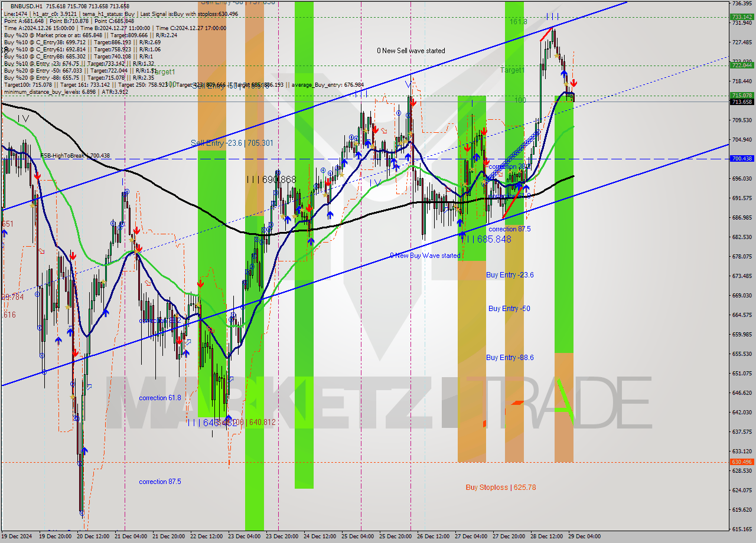Click the '0 New Sell wave started' annotation
Image resolution: width=756 pixels, height=543 pixels.
(411, 51)
